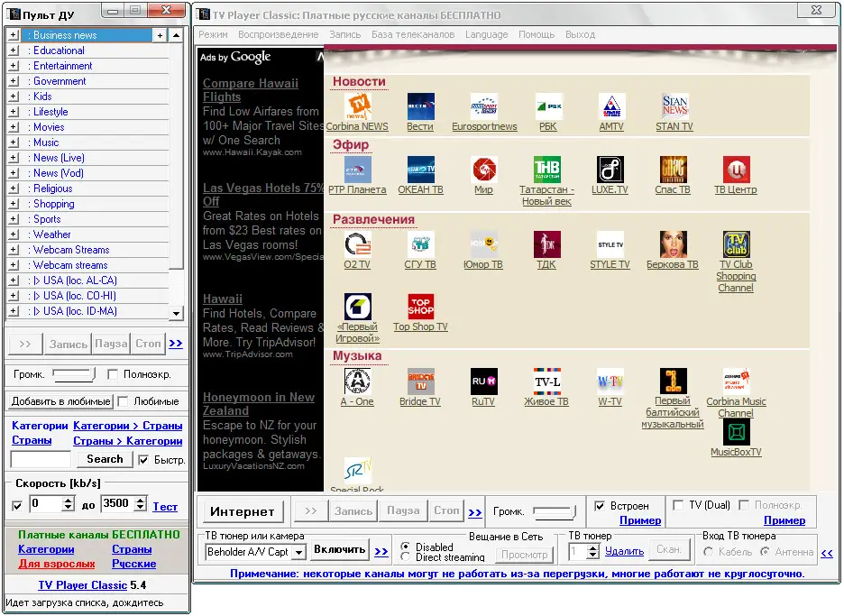The width and height of the screenshot is (844, 616).
Task: Open the База телеканалов menu
Action: pyautogui.click(x=413, y=34)
